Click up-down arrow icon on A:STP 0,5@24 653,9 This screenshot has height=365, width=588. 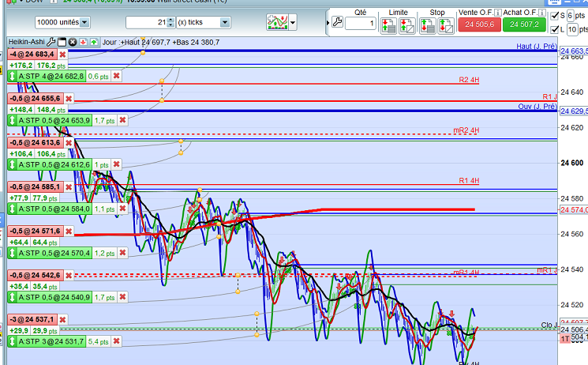12,121
